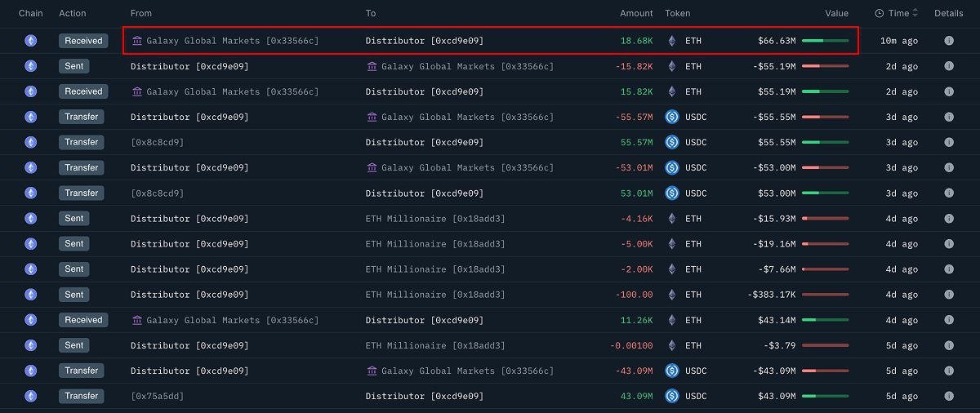Click the Action column header
Viewport: 980px width, 413px height.
click(x=73, y=13)
